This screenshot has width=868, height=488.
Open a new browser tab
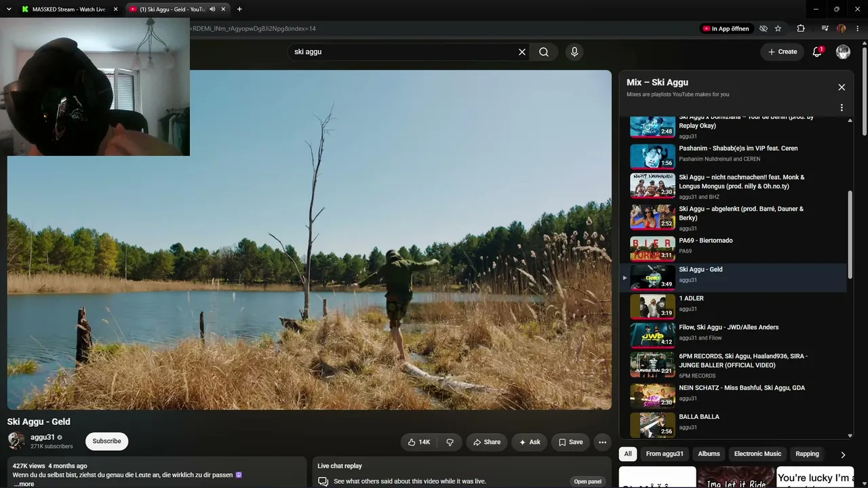(x=239, y=9)
